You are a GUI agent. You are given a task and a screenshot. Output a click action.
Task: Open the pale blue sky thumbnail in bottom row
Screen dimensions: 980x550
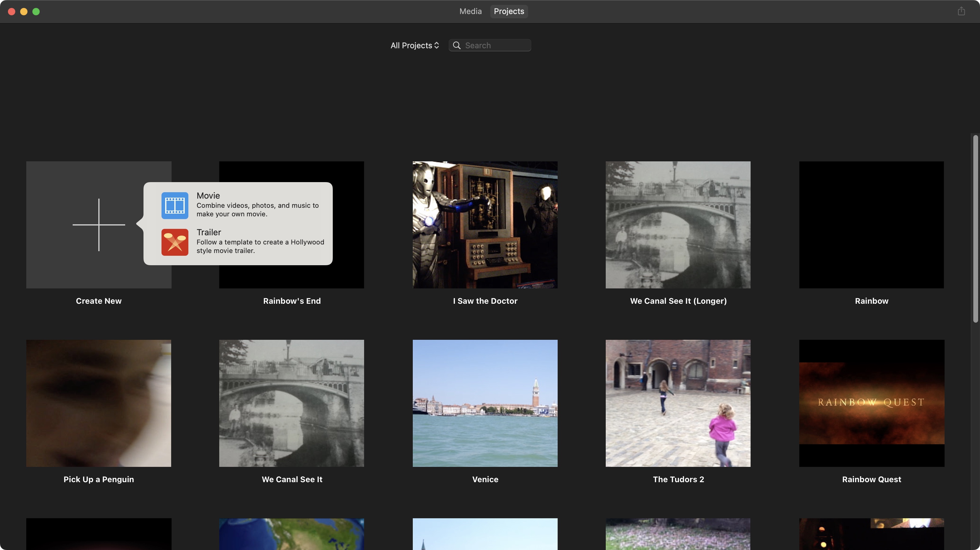pyautogui.click(x=485, y=534)
